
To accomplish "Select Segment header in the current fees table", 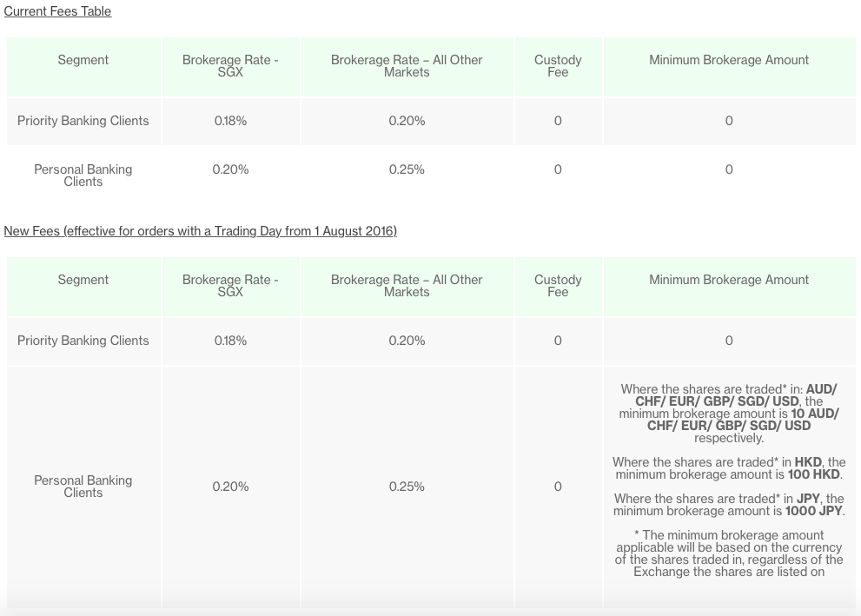I will coord(83,60).
